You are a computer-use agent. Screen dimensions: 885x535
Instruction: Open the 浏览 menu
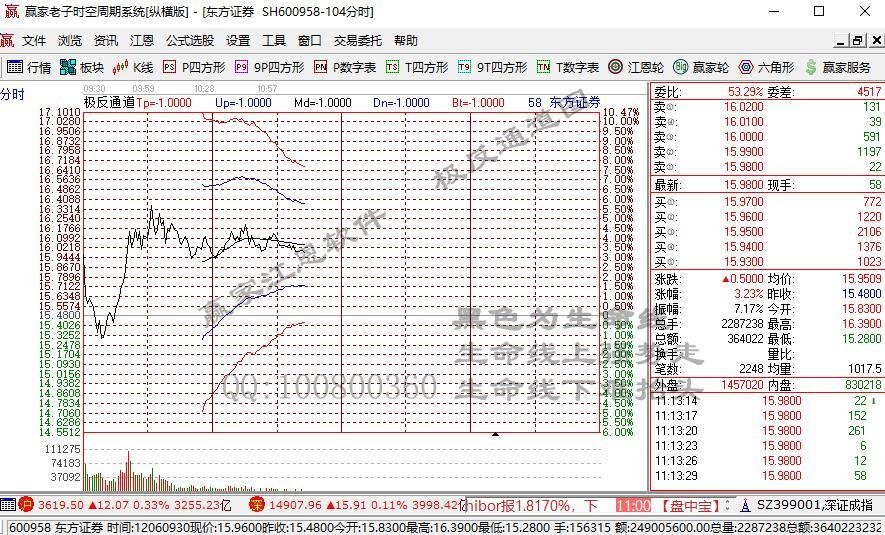click(x=70, y=41)
